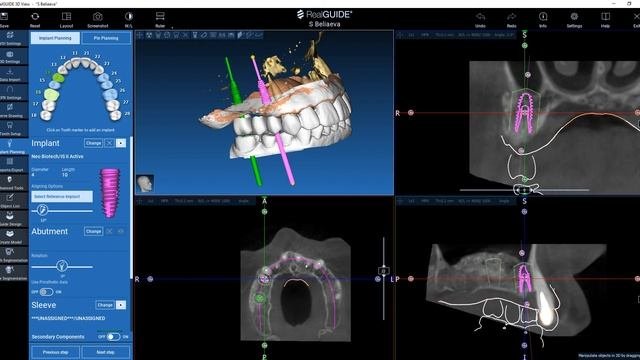Click the abutment Rotation slider knob

62,266
